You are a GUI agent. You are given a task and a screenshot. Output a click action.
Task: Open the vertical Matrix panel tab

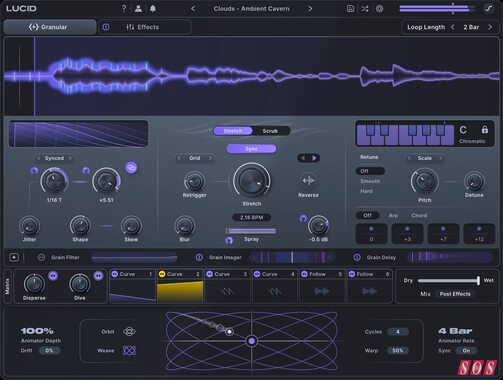pos(8,286)
